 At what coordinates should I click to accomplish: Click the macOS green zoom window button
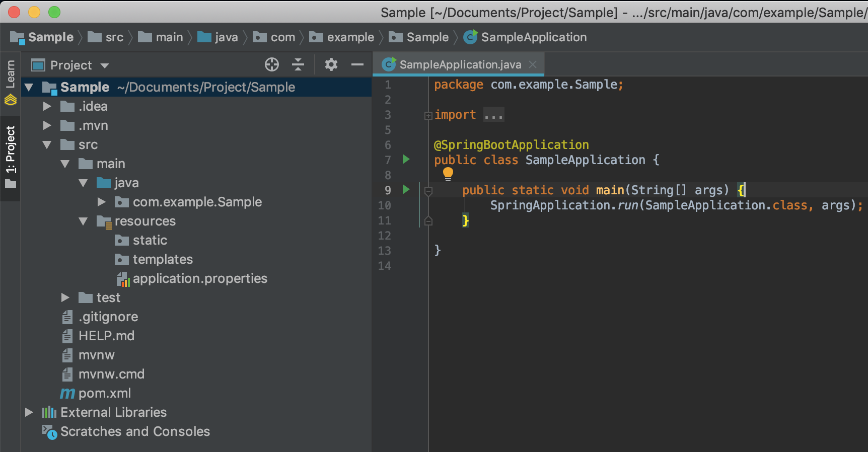click(54, 12)
